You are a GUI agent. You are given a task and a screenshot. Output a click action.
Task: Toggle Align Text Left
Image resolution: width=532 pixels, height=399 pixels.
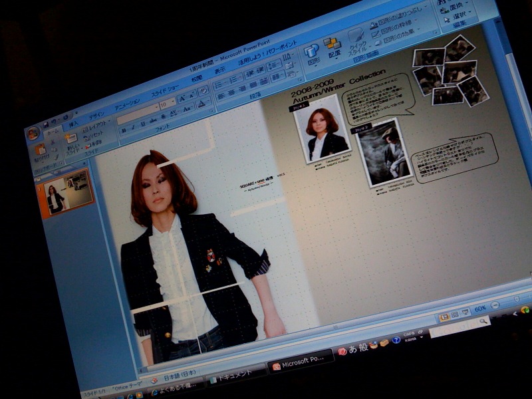[221, 96]
